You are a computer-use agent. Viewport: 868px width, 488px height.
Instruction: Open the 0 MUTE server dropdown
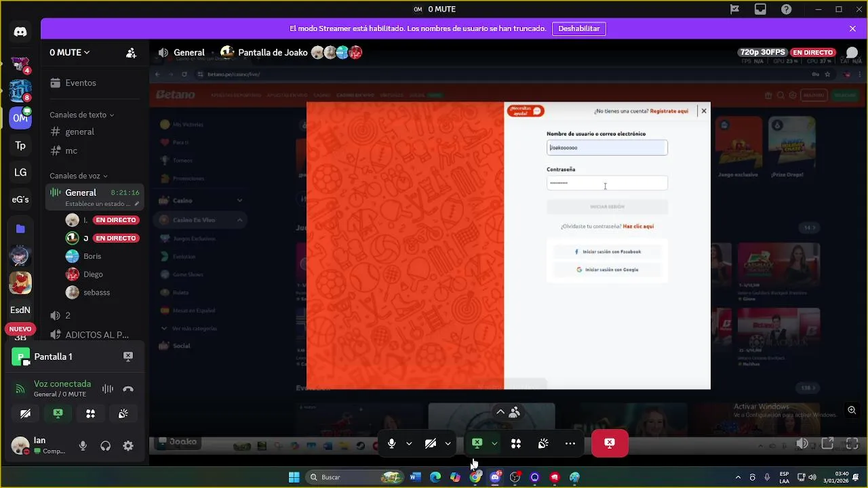pos(70,53)
